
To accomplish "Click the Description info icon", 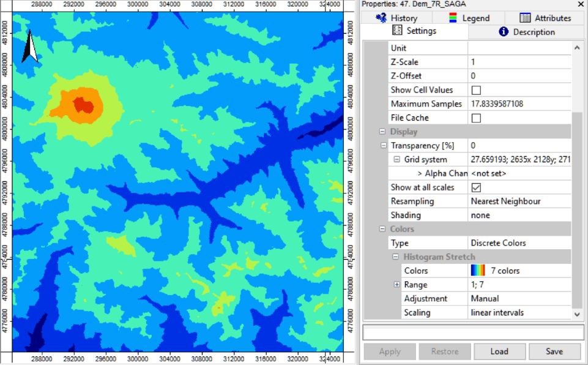I will click(x=504, y=31).
